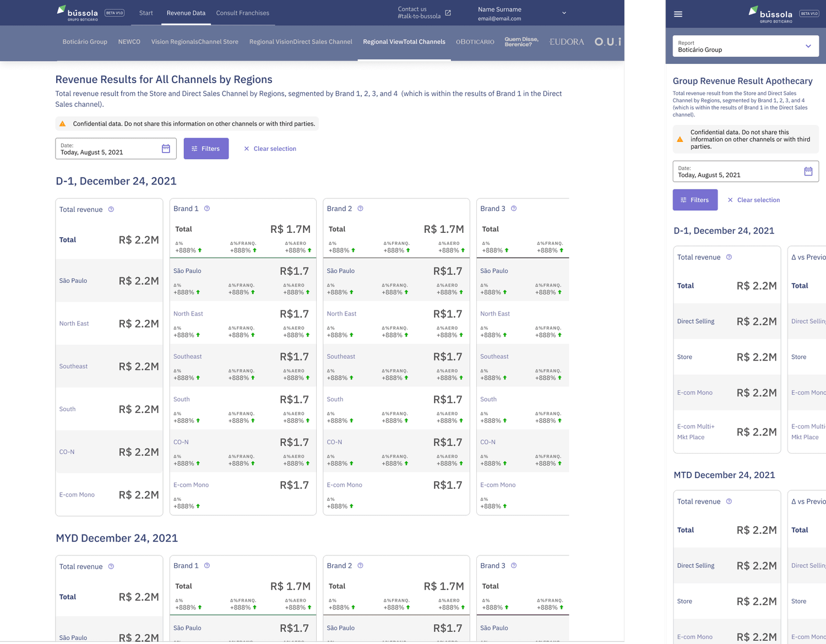Viewport: 826px width, 644px height.
Task: Show help for Brand 3 in the MYD section
Action: [514, 565]
